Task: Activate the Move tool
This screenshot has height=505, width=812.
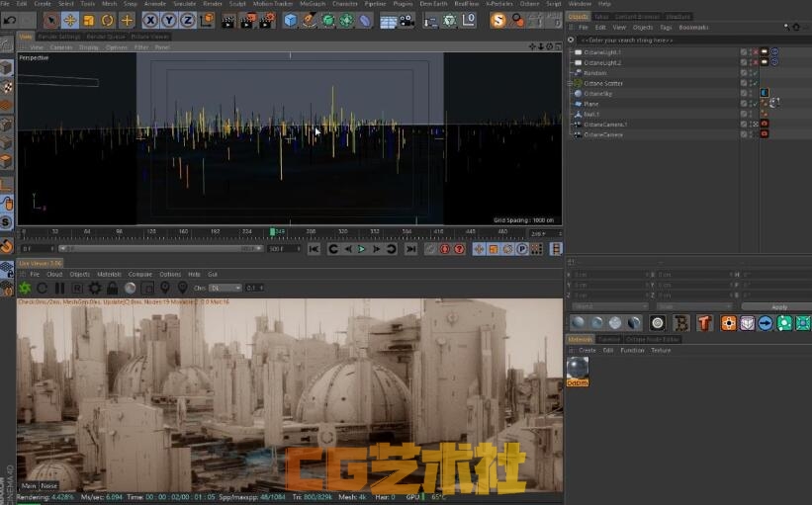Action: click(69, 21)
